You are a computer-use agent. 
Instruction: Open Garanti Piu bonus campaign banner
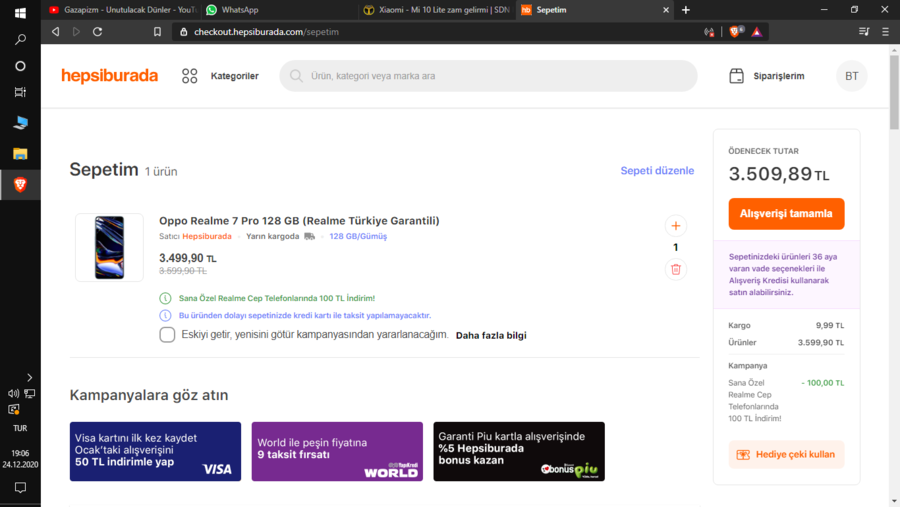tap(519, 451)
